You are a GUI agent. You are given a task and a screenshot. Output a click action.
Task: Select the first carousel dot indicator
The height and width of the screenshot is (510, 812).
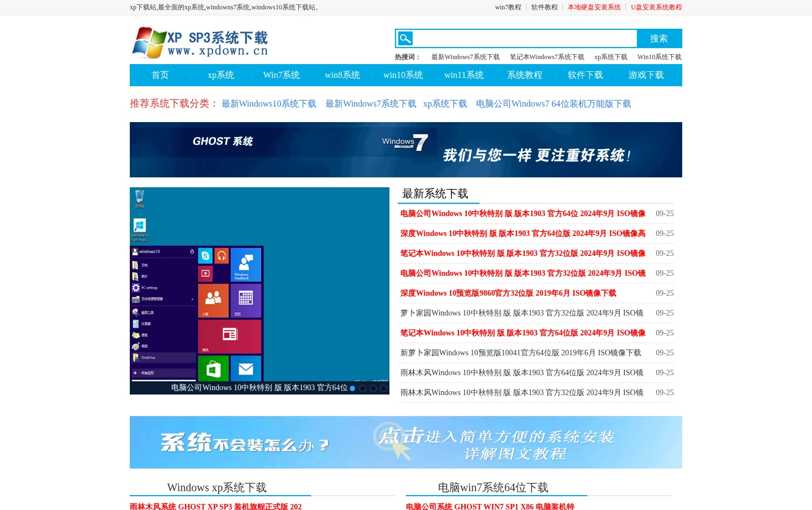(x=352, y=388)
